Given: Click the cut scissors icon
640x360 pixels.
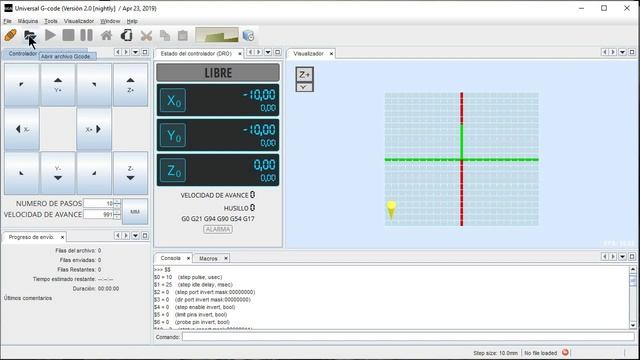Looking at the screenshot, I should click(x=146, y=36).
